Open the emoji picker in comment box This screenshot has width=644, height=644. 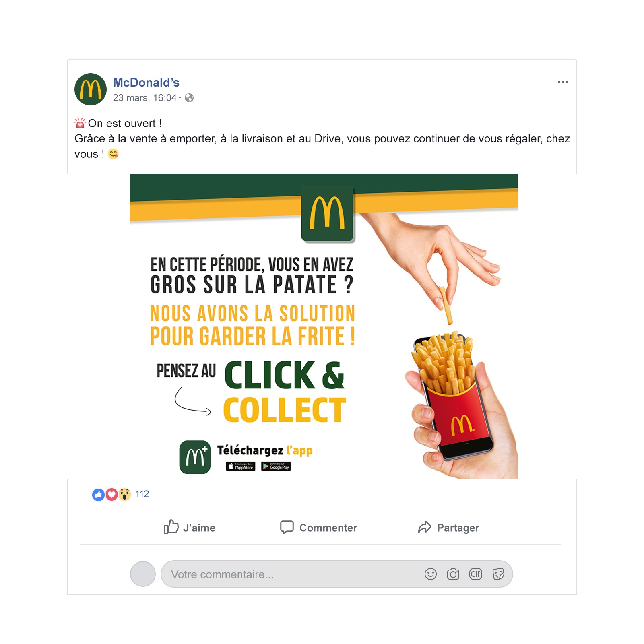pyautogui.click(x=431, y=574)
